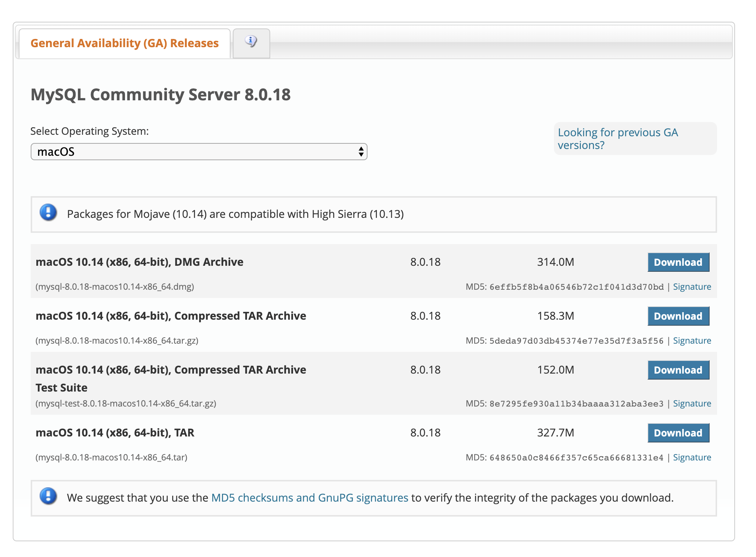Open the Select Operating System dropdown

point(198,152)
